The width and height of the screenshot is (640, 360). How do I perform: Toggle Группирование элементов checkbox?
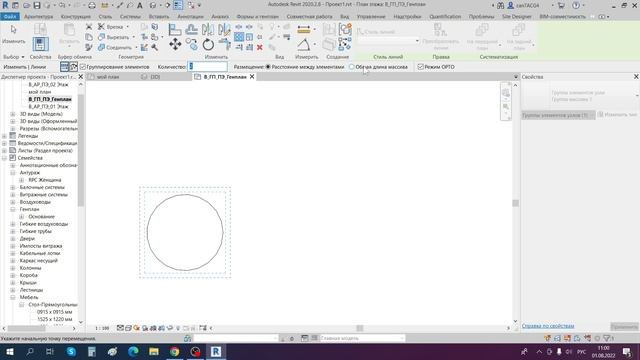tap(83, 67)
